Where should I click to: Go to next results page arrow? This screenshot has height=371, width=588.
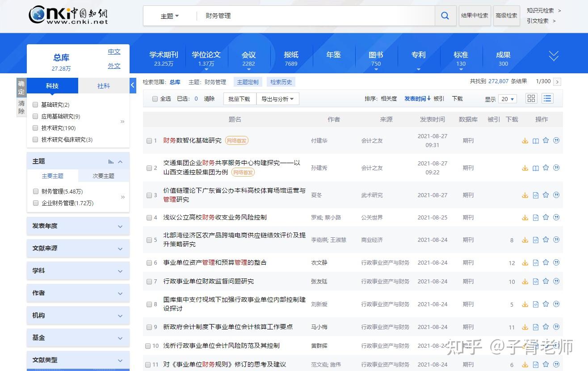point(557,82)
